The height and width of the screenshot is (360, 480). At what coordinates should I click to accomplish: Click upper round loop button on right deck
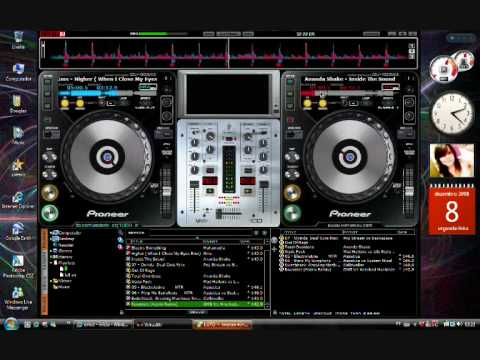pyautogui.click(x=409, y=103)
